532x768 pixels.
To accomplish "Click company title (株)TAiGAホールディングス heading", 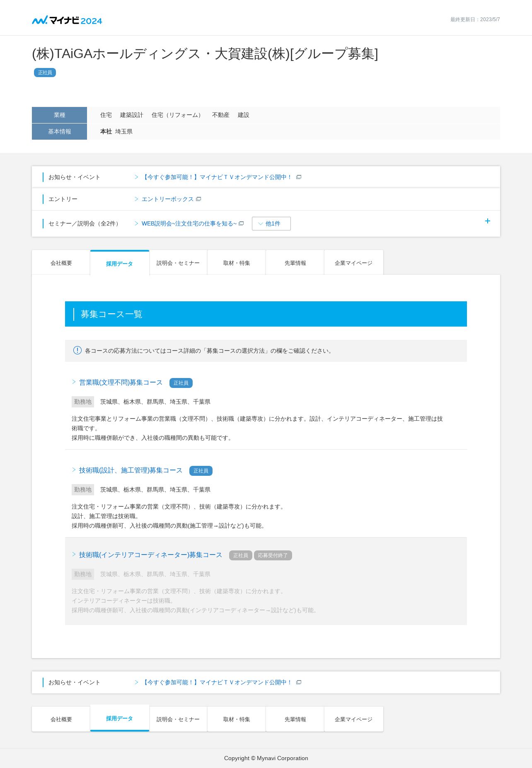I will (205, 54).
